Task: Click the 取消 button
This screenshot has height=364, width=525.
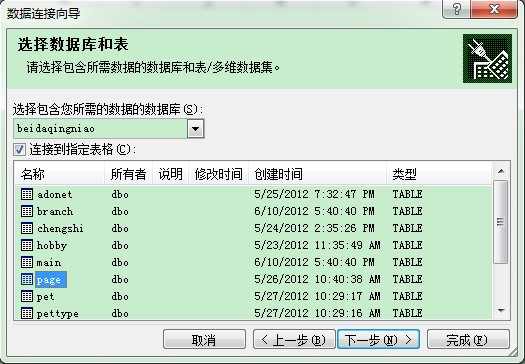Action: click(x=204, y=340)
